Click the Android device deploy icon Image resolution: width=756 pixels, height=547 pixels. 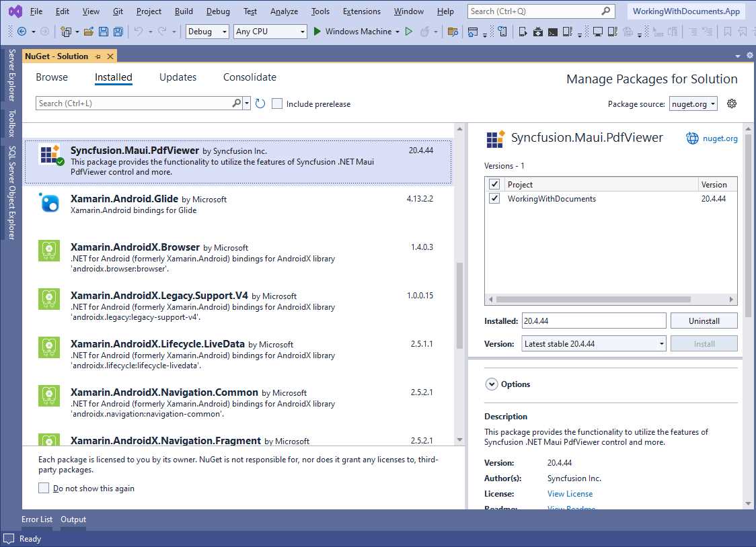[x=523, y=32]
